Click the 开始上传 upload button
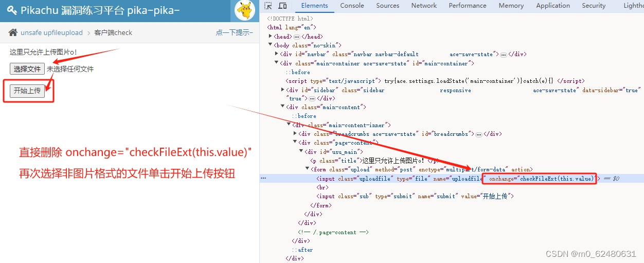Viewport: 644px width, 263px height. pyautogui.click(x=27, y=91)
